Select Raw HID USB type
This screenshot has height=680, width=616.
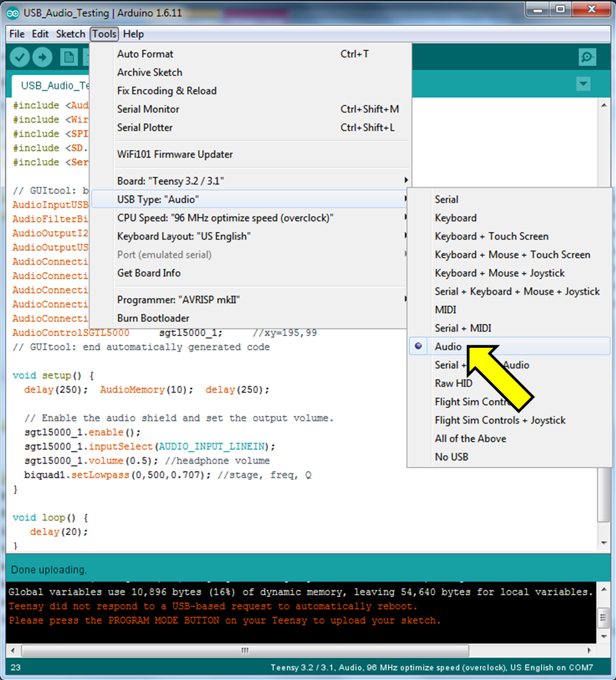[x=453, y=383]
